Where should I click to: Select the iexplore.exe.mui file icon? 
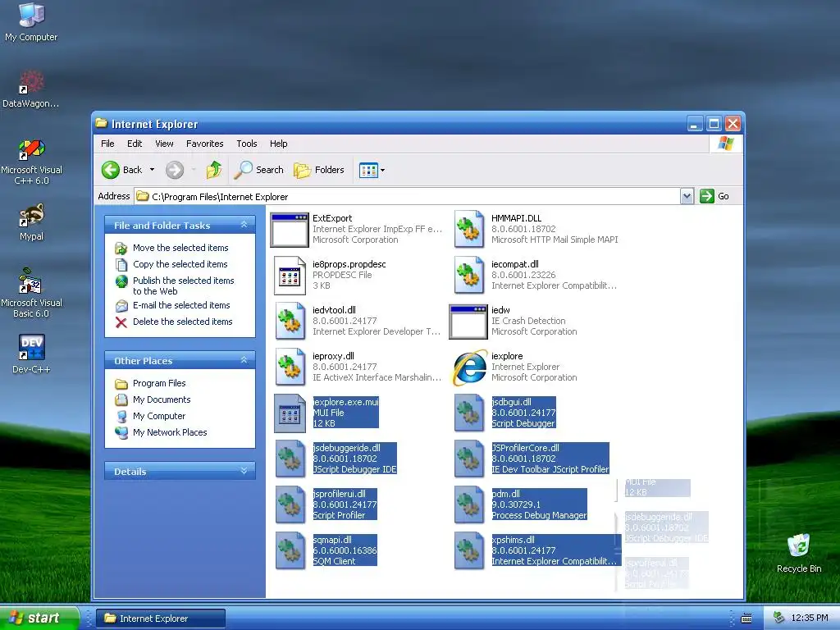(290, 413)
